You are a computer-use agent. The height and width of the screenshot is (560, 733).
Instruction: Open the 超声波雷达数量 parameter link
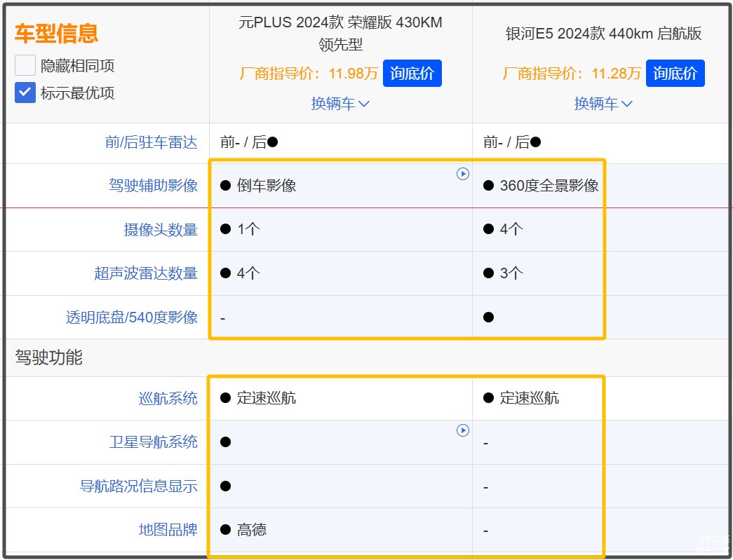146,273
